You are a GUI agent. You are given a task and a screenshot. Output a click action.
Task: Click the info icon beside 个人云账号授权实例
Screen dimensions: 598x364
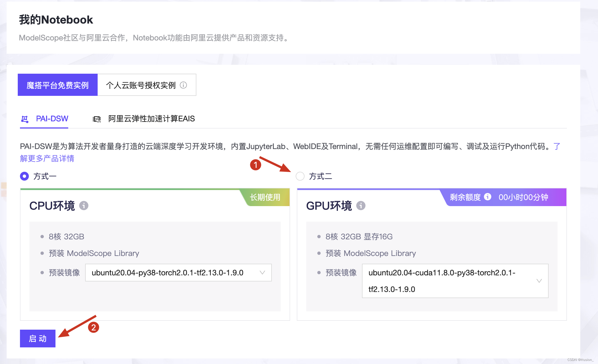click(184, 85)
